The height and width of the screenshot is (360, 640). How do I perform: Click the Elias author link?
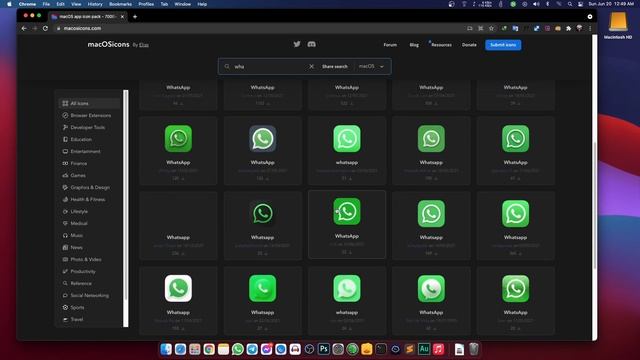tap(144, 45)
